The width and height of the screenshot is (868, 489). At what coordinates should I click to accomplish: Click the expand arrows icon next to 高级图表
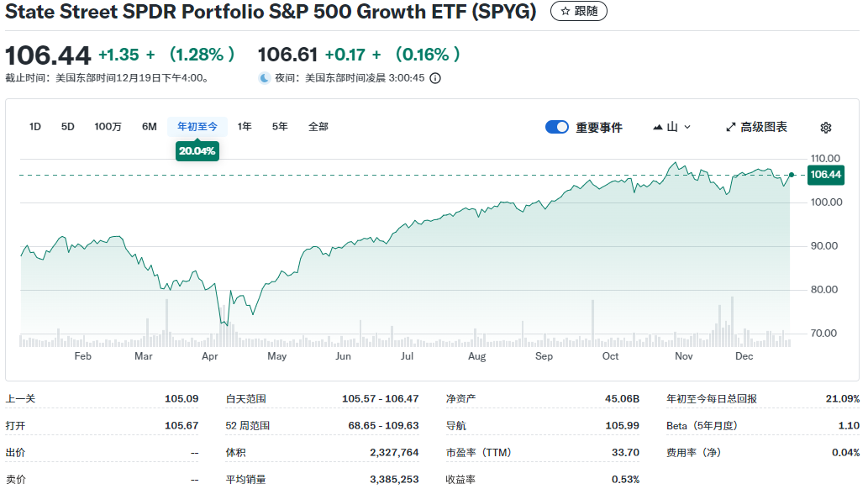pos(730,127)
